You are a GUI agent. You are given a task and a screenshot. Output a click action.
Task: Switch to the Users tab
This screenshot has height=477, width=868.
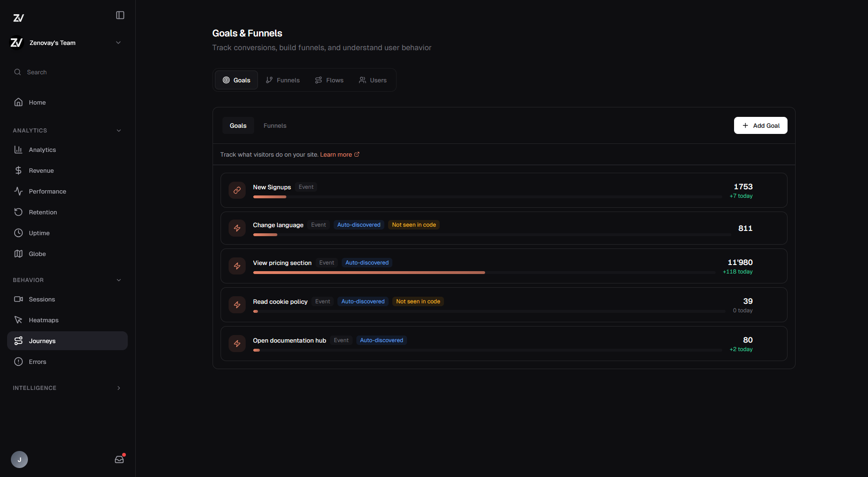(x=373, y=80)
